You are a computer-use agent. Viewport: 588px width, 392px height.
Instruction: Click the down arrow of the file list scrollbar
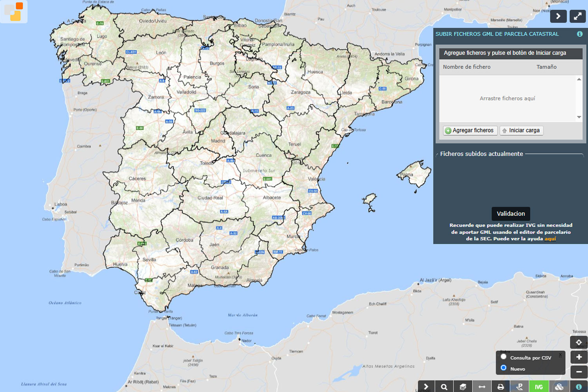[579, 117]
